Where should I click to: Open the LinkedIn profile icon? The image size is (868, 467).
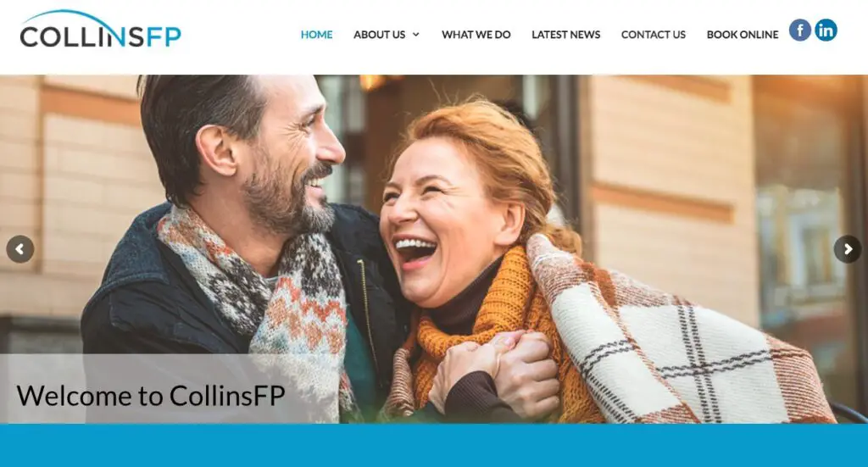pyautogui.click(x=826, y=30)
